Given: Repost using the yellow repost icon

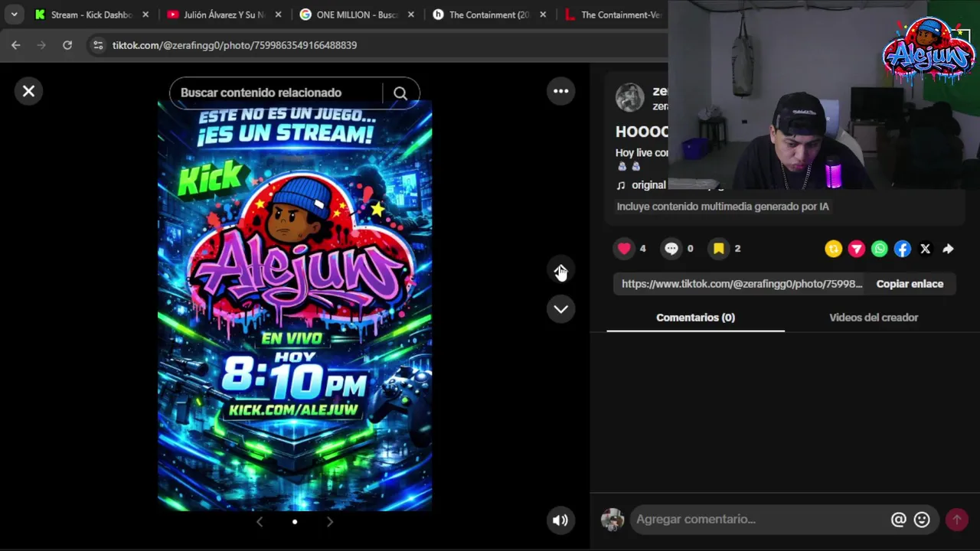Looking at the screenshot, I should [833, 249].
